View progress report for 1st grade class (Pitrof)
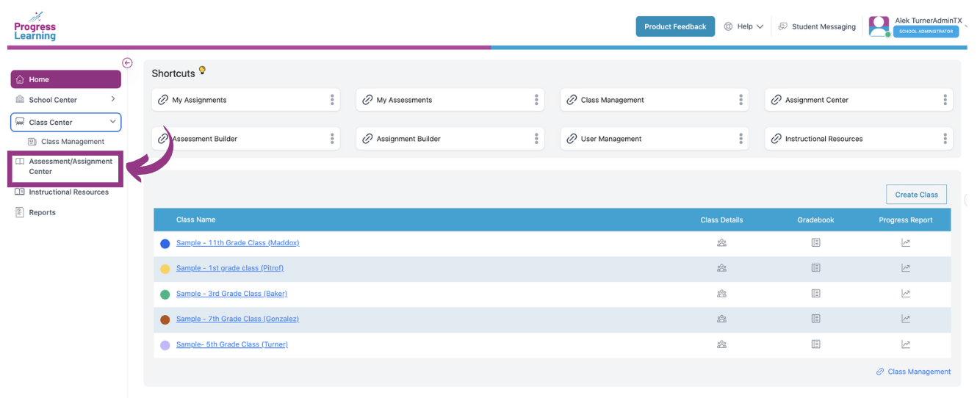This screenshot has height=398, width=980. pos(906,268)
